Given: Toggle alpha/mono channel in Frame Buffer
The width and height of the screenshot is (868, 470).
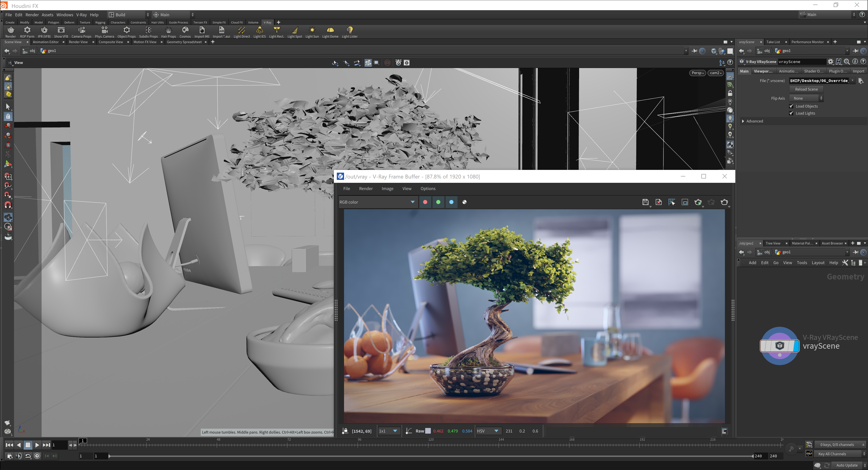Looking at the screenshot, I should point(465,202).
